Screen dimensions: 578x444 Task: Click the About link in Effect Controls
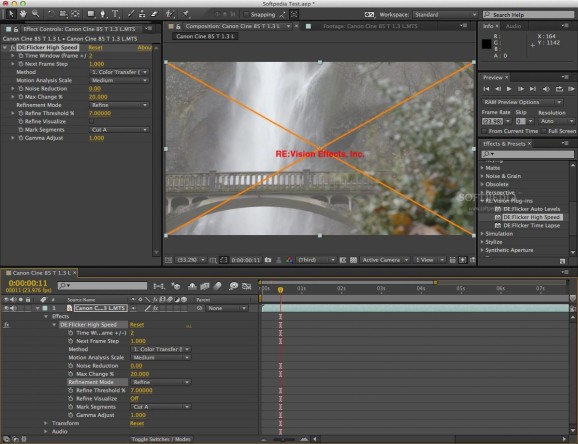pos(144,48)
